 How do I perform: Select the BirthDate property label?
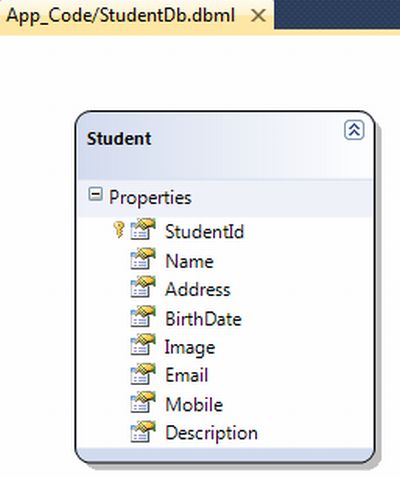[x=204, y=319]
